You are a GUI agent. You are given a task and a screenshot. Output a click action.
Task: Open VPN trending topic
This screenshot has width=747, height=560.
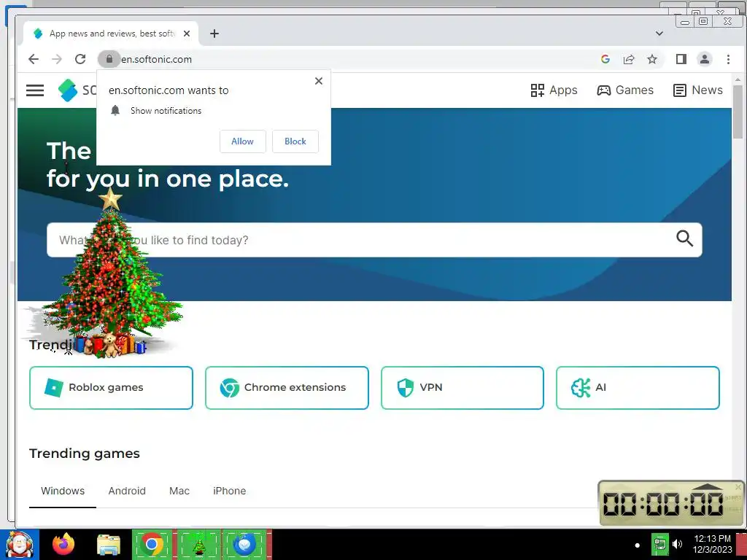click(x=462, y=388)
